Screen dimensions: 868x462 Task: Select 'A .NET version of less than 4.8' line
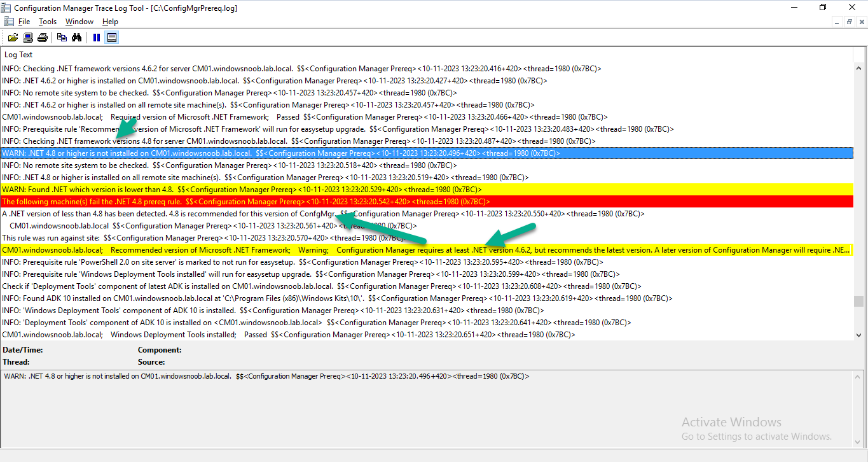click(427, 214)
